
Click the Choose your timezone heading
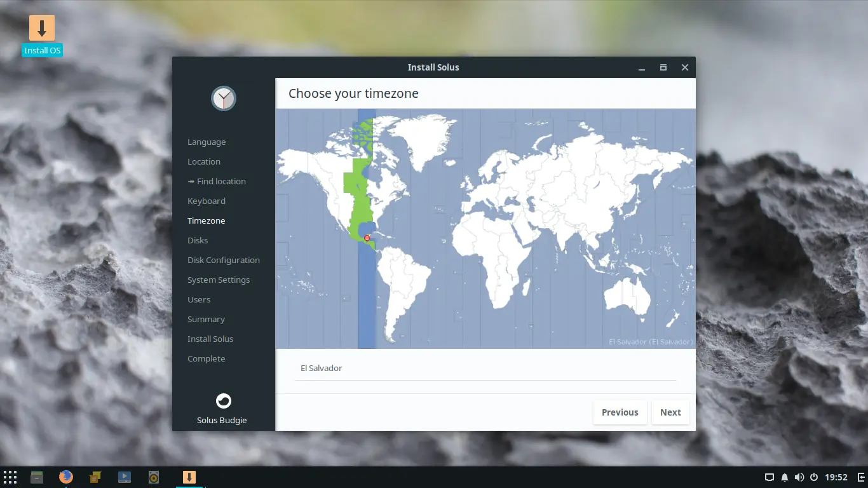click(353, 93)
